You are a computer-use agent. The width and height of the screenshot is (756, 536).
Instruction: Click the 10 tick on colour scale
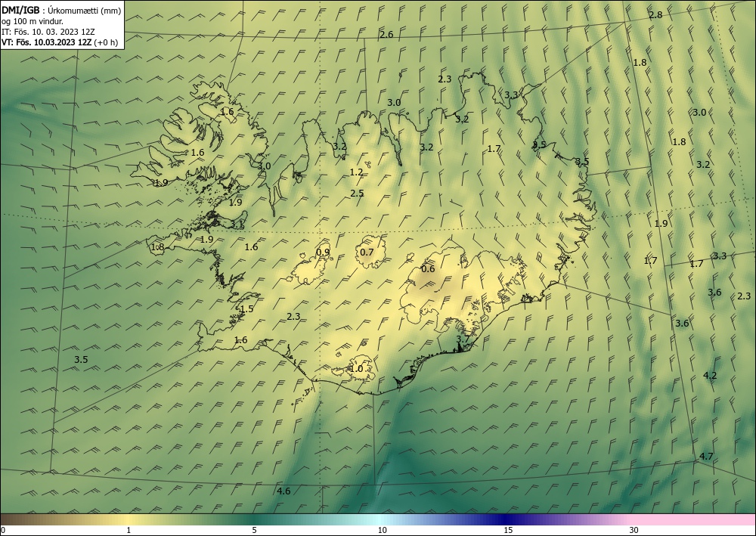pos(382,530)
